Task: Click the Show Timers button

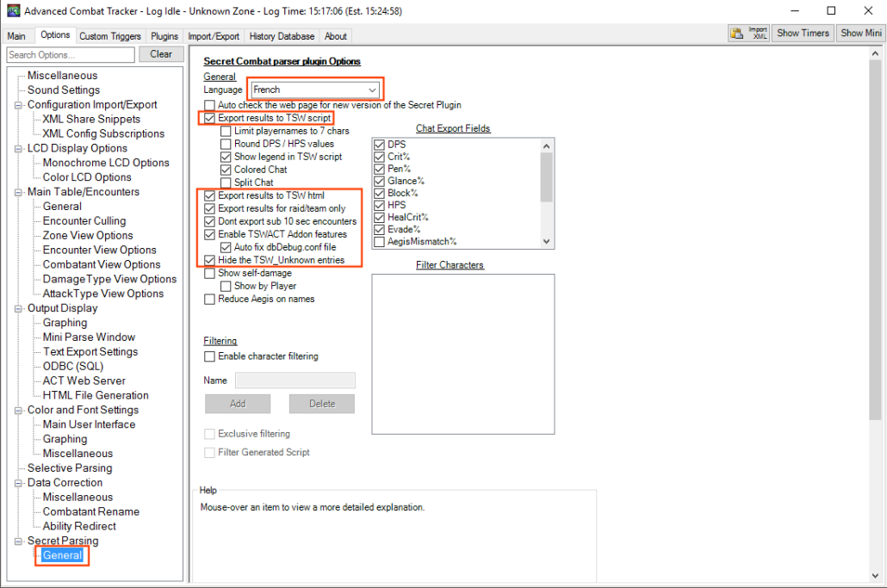Action: coord(803,34)
